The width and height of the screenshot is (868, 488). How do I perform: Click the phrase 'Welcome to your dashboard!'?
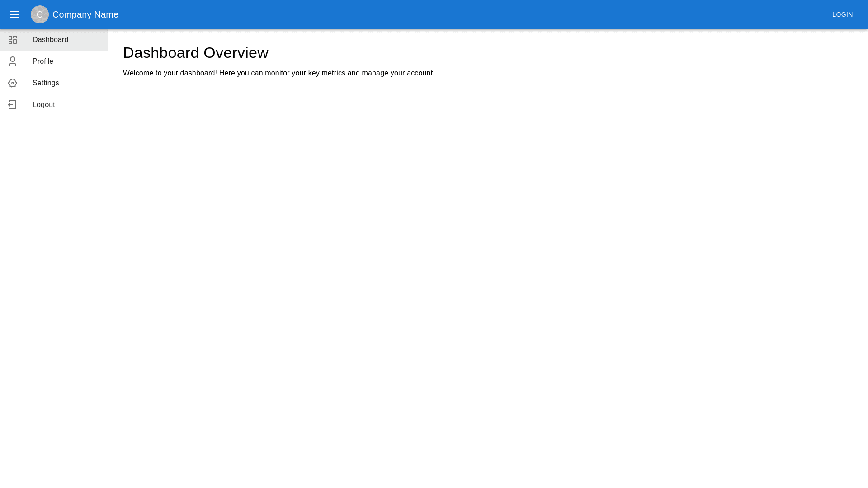[170, 73]
